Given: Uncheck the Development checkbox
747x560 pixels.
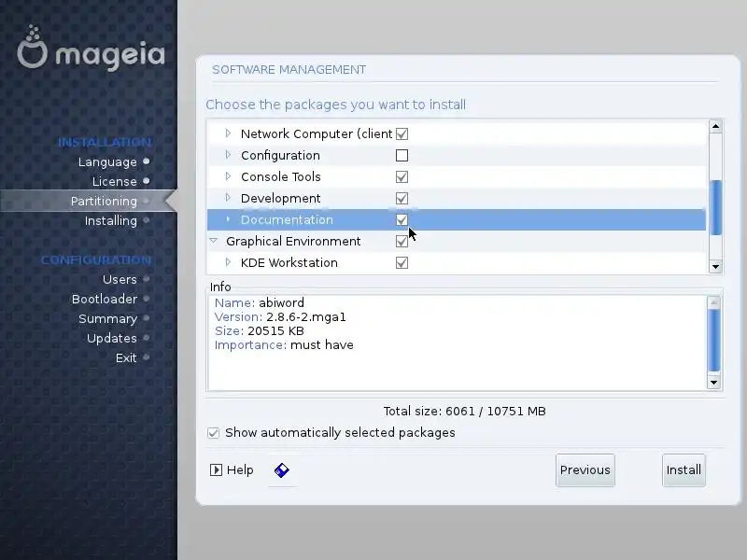Looking at the screenshot, I should point(402,199).
